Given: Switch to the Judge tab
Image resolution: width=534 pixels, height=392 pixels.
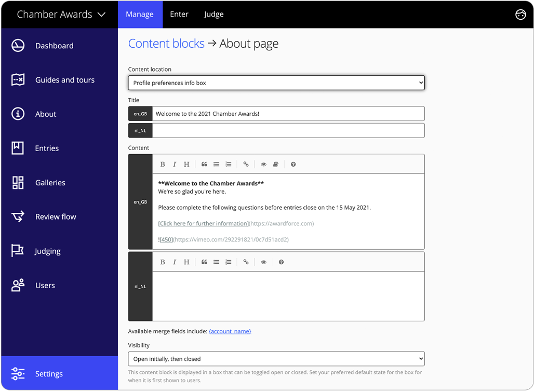Looking at the screenshot, I should [213, 14].
